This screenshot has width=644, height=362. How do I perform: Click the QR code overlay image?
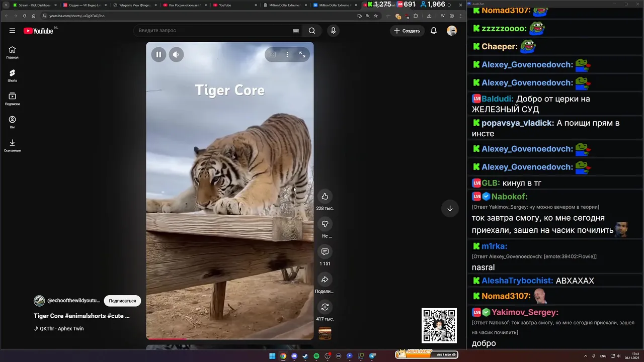point(439,325)
